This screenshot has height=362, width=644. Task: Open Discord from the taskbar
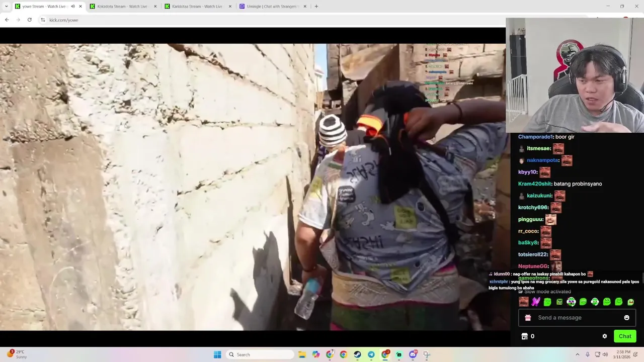pos(413,354)
